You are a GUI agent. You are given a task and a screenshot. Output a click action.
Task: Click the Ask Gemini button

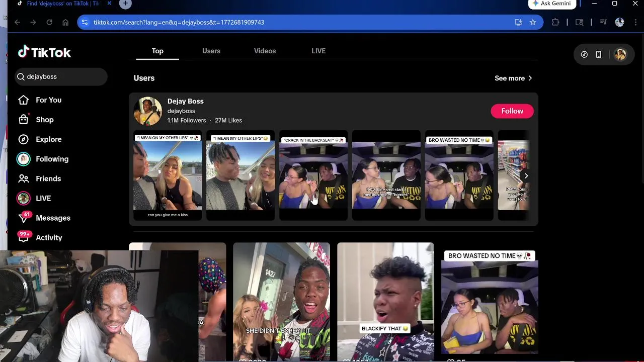552,4
